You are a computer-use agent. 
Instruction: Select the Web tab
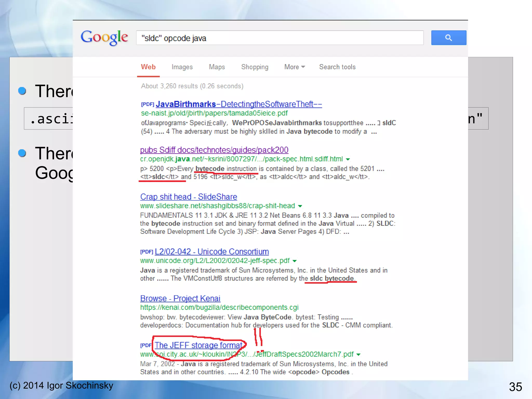(148, 67)
